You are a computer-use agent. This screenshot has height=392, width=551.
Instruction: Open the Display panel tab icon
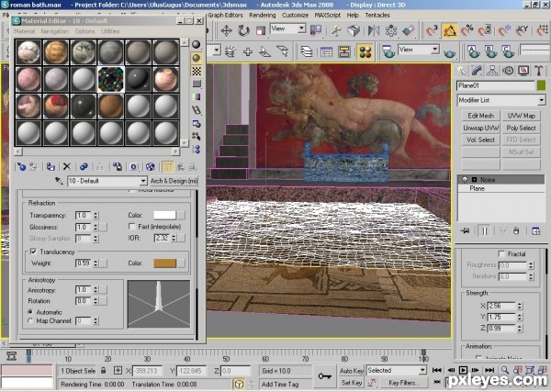(x=523, y=71)
